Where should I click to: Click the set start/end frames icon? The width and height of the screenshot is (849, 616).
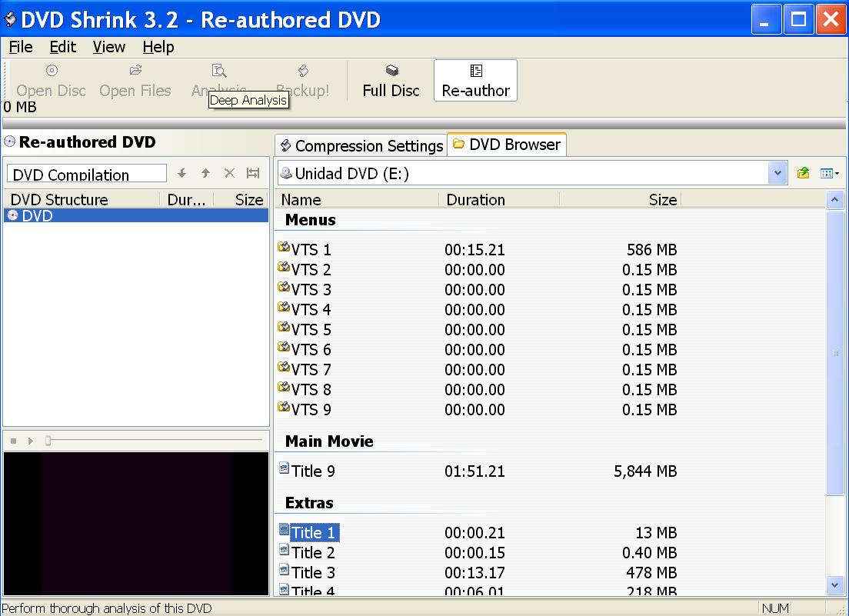point(253,173)
